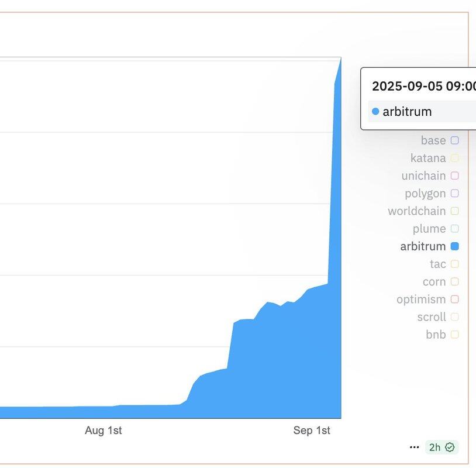Viewport: 476px width, 468px height.
Task: Toggle the base series checkbox
Action: pyautogui.click(x=454, y=140)
